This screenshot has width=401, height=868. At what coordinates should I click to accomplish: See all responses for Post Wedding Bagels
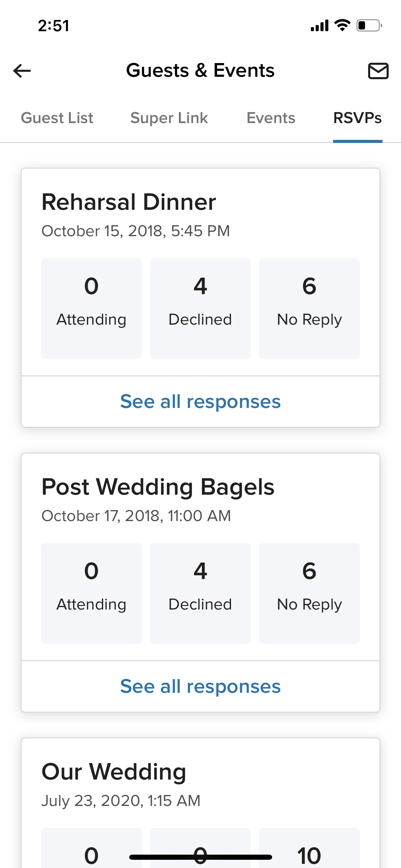pyautogui.click(x=200, y=686)
